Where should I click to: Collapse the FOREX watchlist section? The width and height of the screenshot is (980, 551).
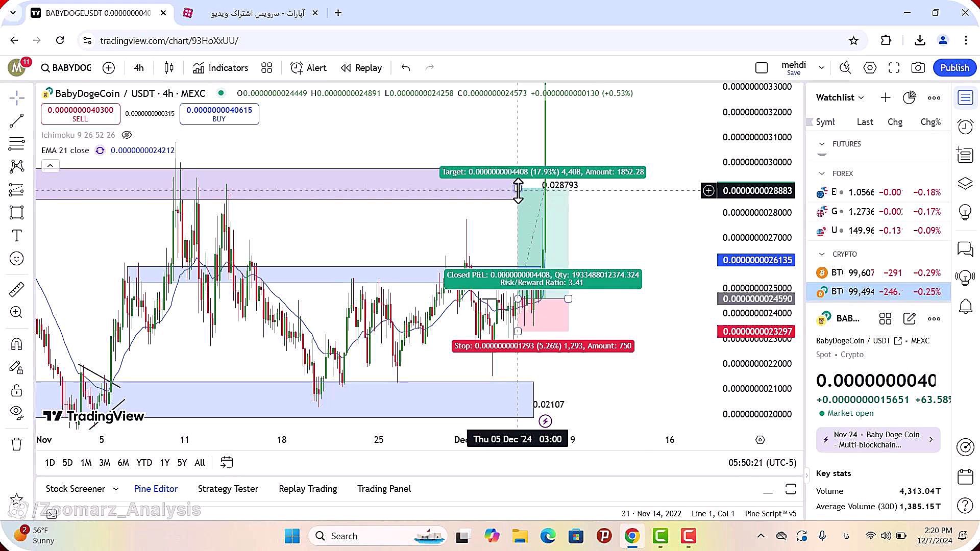[x=822, y=173]
